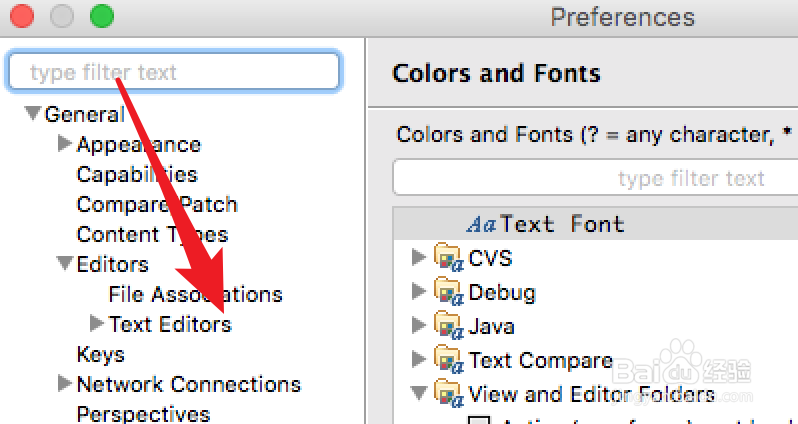Open the Compare/Patch preference page
The width and height of the screenshot is (798, 424).
click(x=157, y=204)
